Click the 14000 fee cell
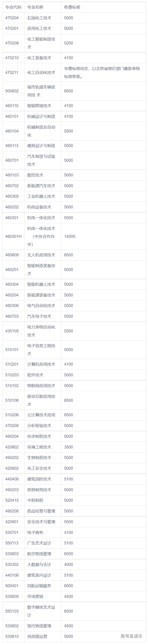The image size is (148, 644). [69, 236]
